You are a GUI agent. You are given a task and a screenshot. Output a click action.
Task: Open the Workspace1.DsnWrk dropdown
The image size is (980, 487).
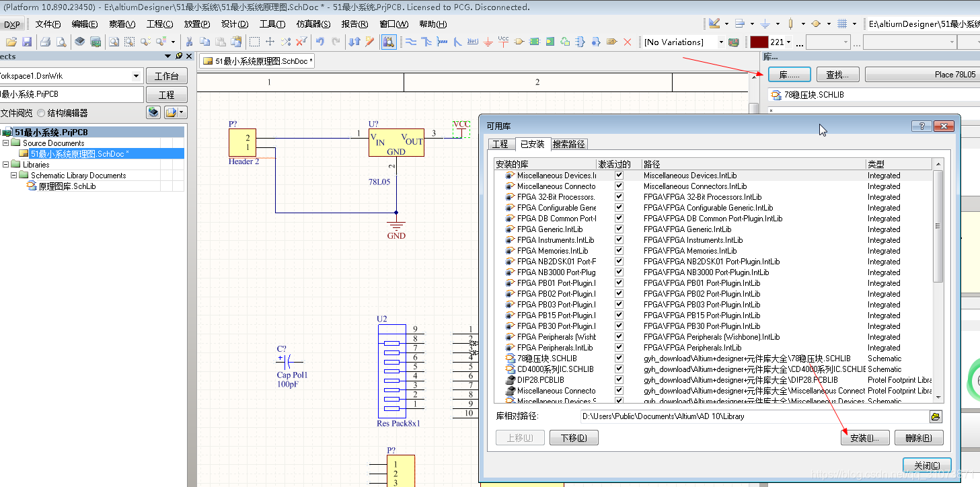click(137, 76)
